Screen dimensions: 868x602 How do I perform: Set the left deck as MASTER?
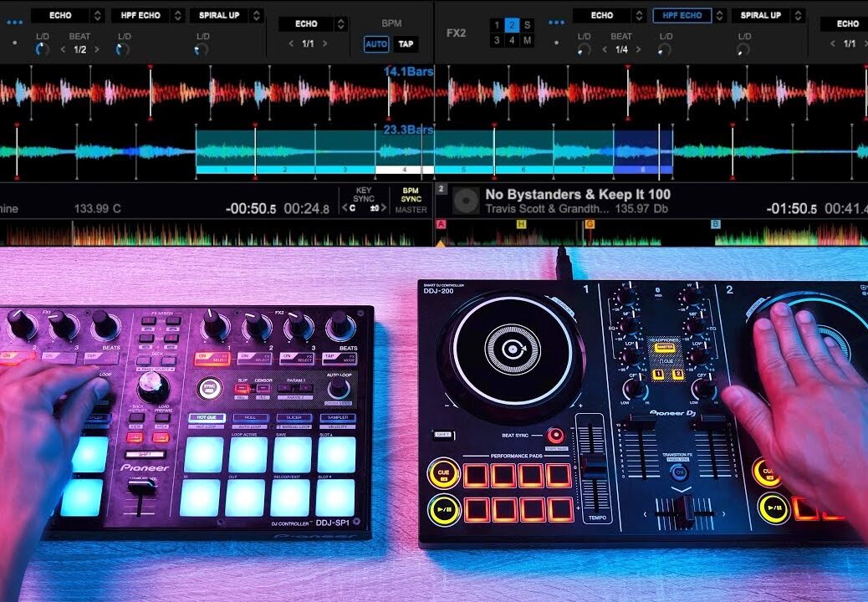point(411,210)
